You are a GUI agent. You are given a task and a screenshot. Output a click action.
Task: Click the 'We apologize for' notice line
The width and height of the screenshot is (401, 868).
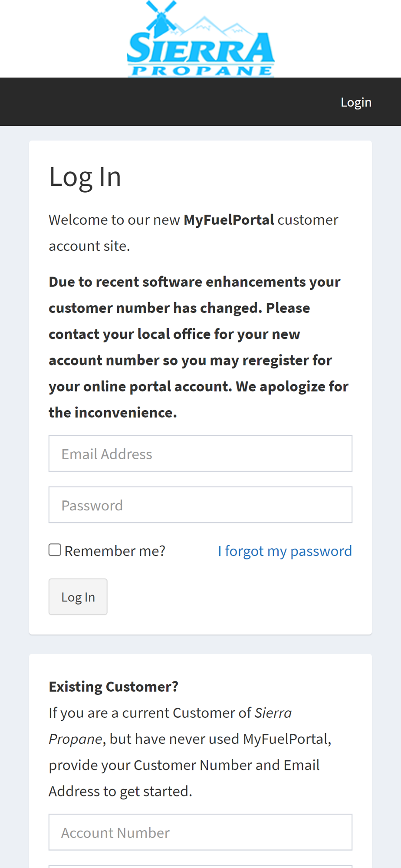(x=292, y=386)
